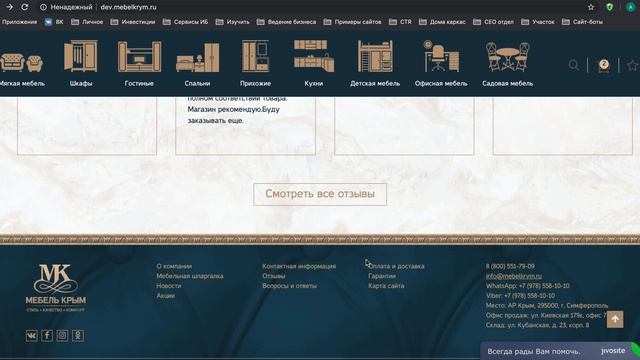
Task: Click the info@mebelkrym.ru email link
Action: tap(514, 276)
